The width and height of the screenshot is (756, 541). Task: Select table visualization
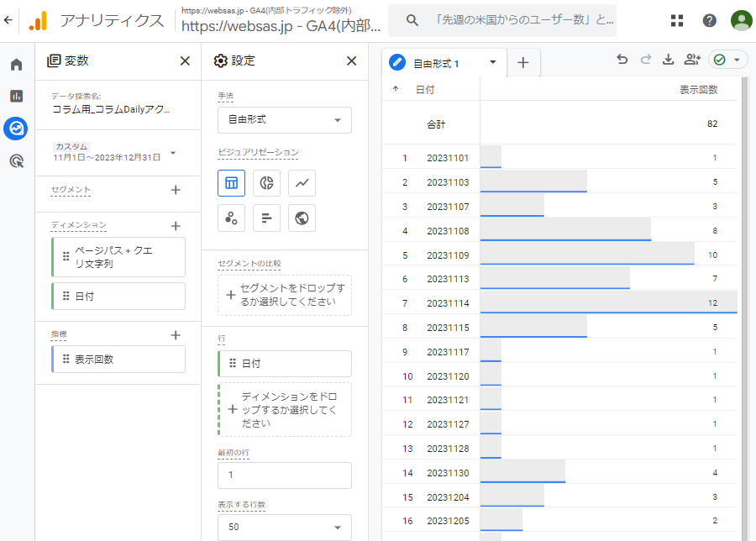232,183
